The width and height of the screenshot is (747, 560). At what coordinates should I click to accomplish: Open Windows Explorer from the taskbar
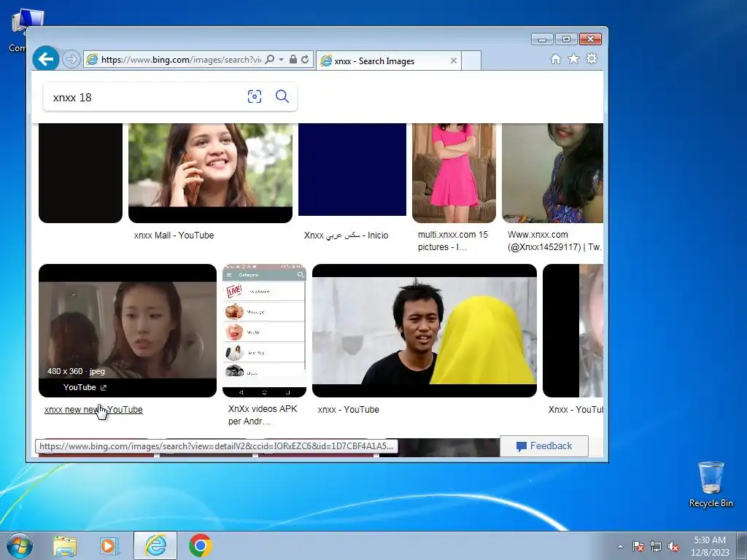[x=65, y=545]
